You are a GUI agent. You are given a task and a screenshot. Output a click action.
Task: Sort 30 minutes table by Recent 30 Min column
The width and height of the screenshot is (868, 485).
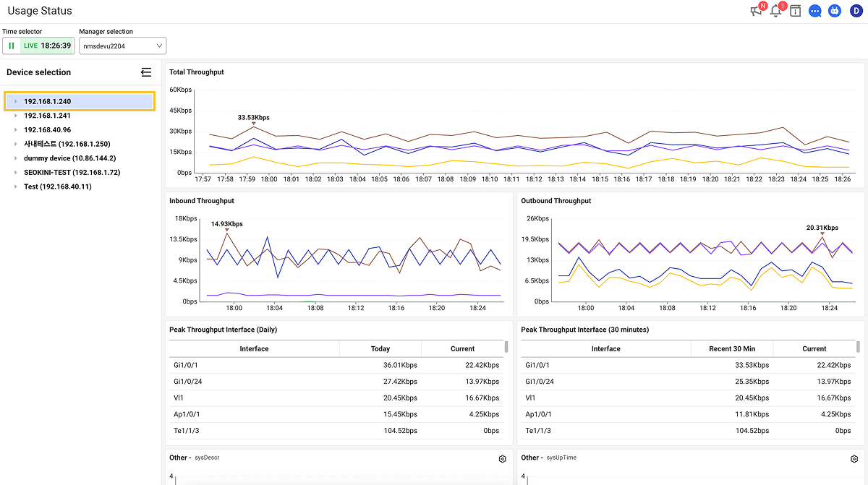tap(731, 348)
